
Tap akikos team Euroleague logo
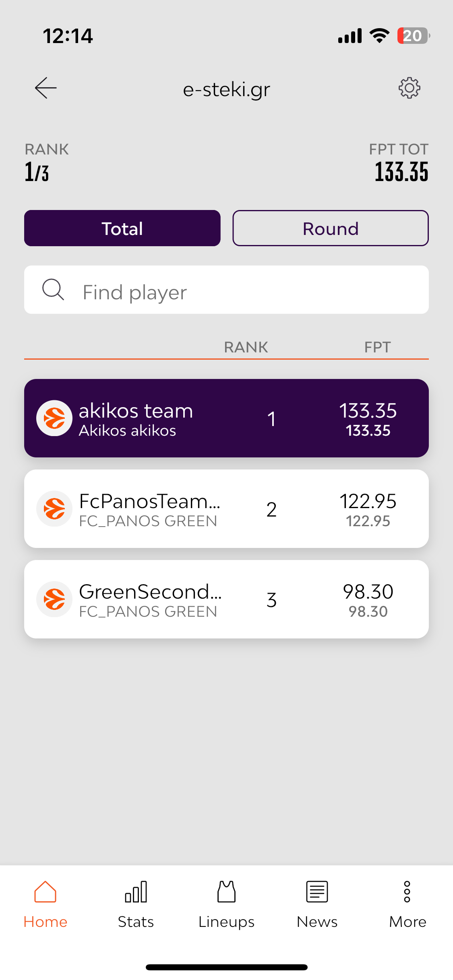[54, 418]
